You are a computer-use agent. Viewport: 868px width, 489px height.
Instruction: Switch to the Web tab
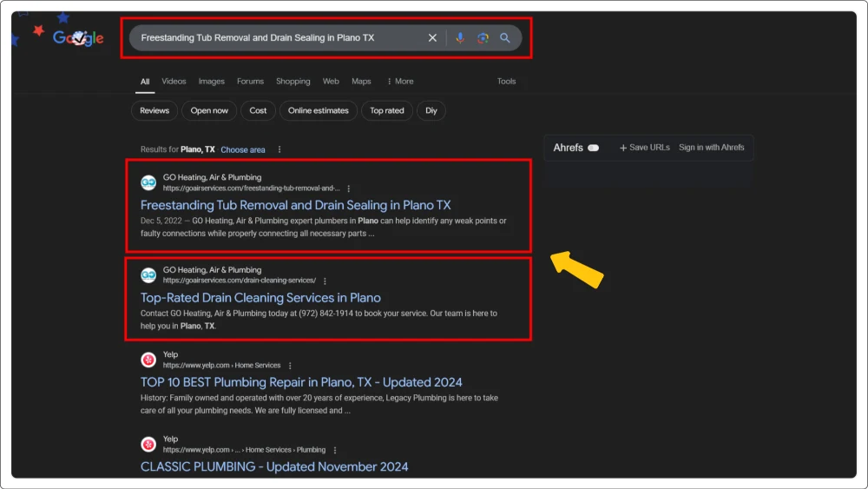pos(331,82)
